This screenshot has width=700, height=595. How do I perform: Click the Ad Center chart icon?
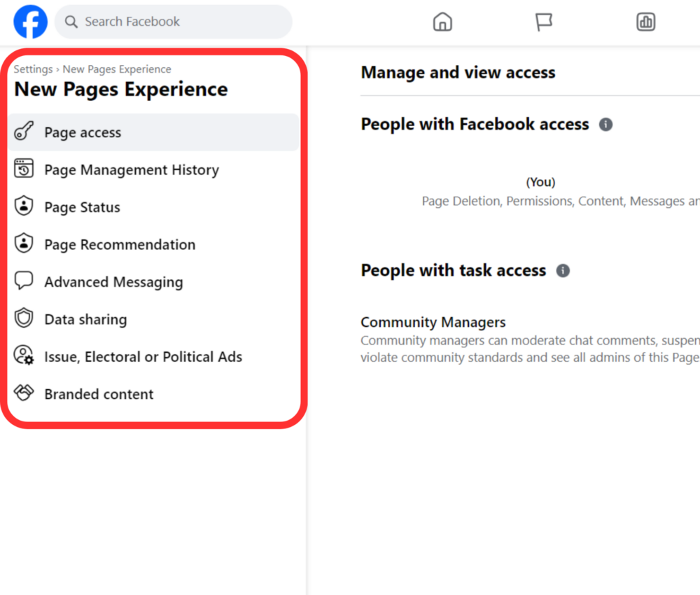(x=645, y=22)
